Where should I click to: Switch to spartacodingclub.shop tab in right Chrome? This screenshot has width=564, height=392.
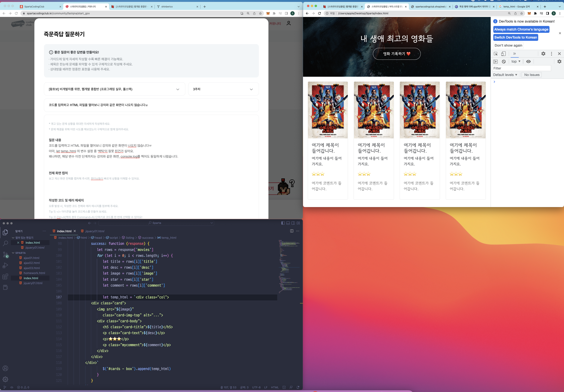click(431, 7)
